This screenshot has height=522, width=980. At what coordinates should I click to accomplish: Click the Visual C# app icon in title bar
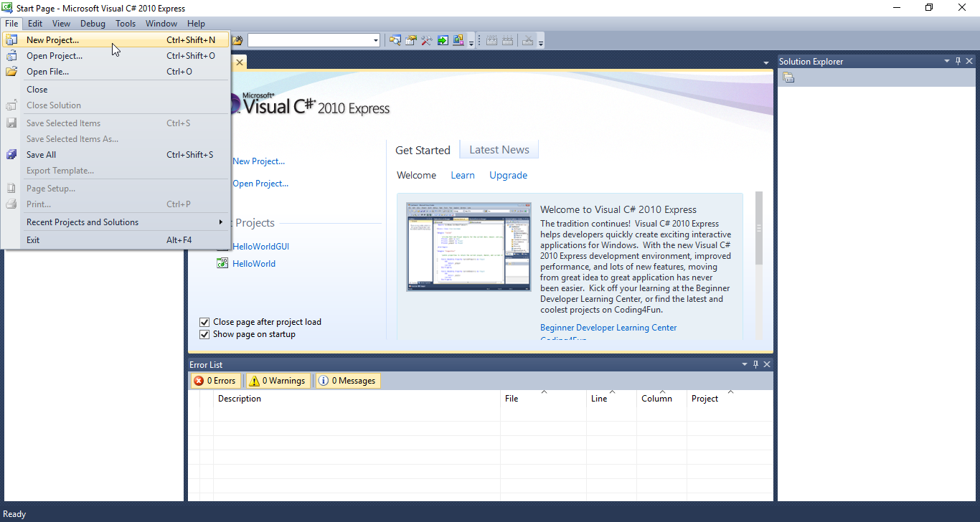coord(8,8)
